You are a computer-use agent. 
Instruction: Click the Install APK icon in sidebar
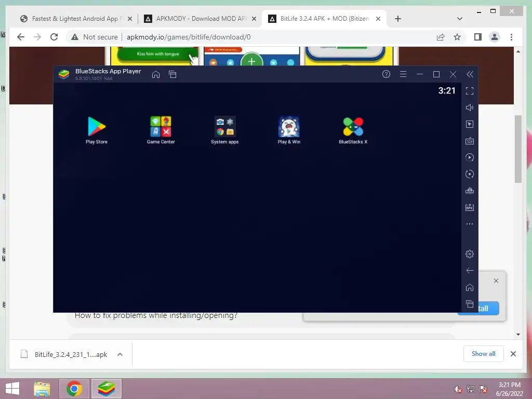[470, 207]
